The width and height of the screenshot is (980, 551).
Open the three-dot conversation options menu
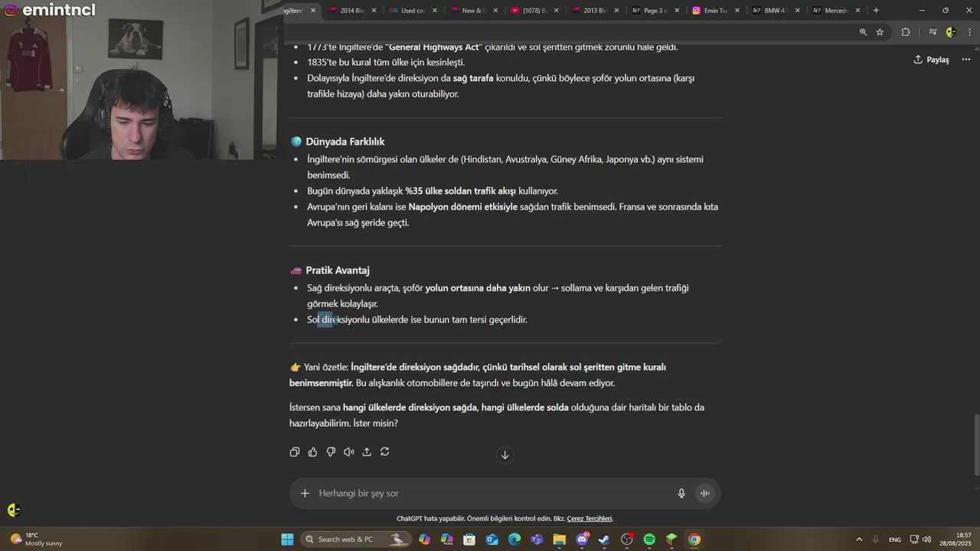pyautogui.click(x=966, y=60)
